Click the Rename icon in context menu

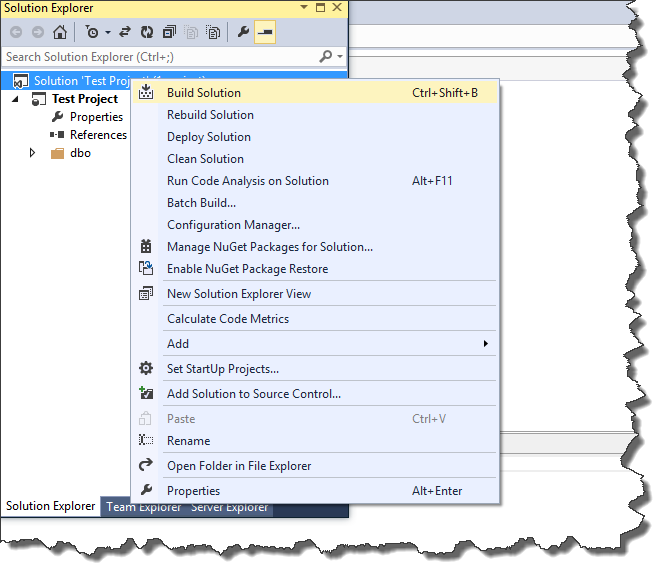tap(146, 440)
